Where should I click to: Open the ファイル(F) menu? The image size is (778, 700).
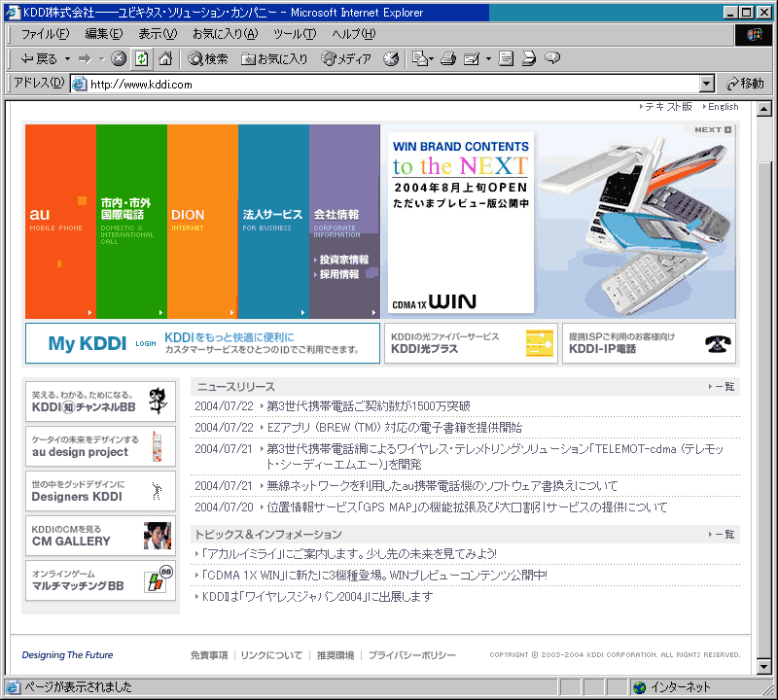[x=45, y=34]
